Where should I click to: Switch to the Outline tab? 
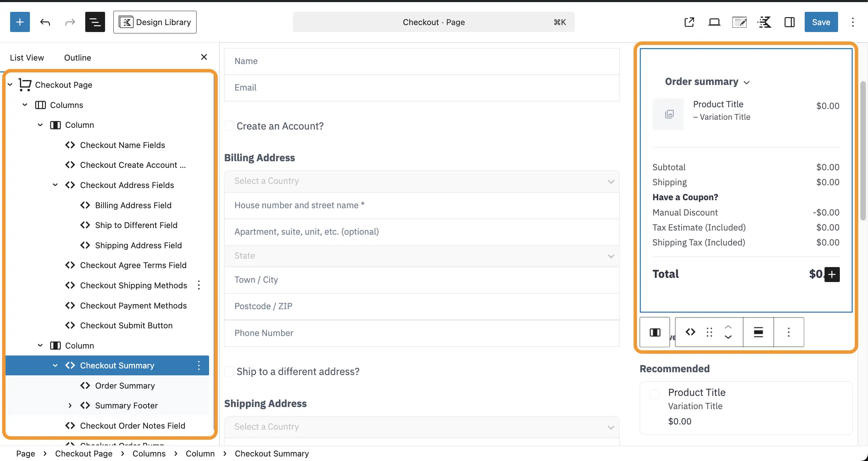click(77, 57)
